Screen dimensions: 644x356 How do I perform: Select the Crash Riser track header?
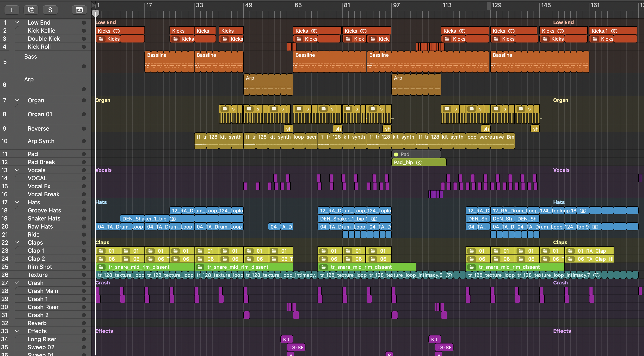click(x=43, y=307)
